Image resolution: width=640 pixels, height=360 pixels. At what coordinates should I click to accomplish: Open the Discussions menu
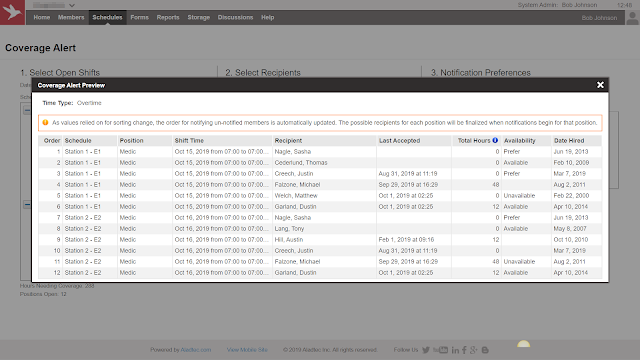pyautogui.click(x=235, y=18)
